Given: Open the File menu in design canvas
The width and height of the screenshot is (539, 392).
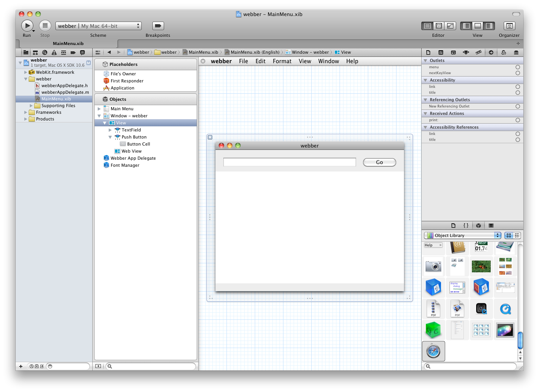Looking at the screenshot, I should (243, 61).
